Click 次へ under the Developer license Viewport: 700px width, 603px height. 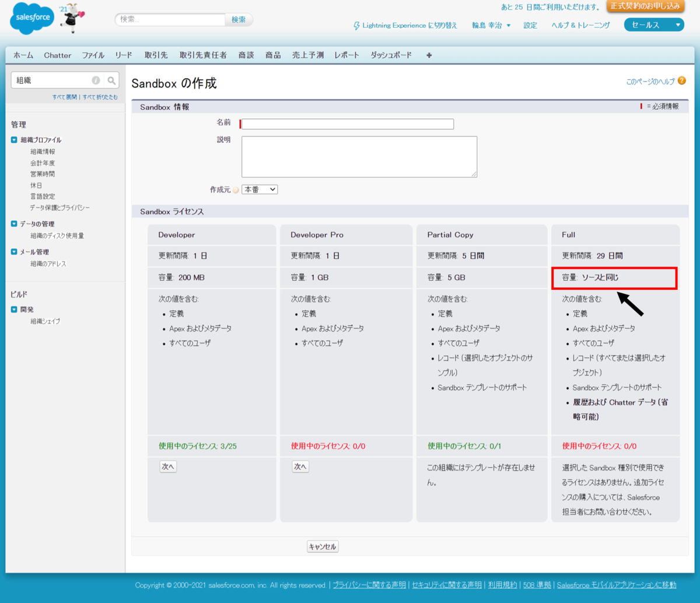[x=168, y=467]
